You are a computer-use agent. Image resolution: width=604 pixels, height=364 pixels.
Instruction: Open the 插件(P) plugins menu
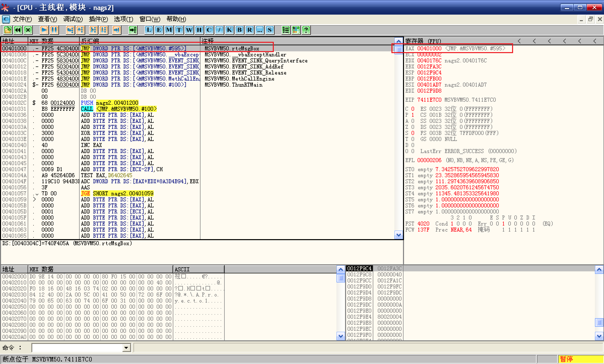click(x=98, y=19)
